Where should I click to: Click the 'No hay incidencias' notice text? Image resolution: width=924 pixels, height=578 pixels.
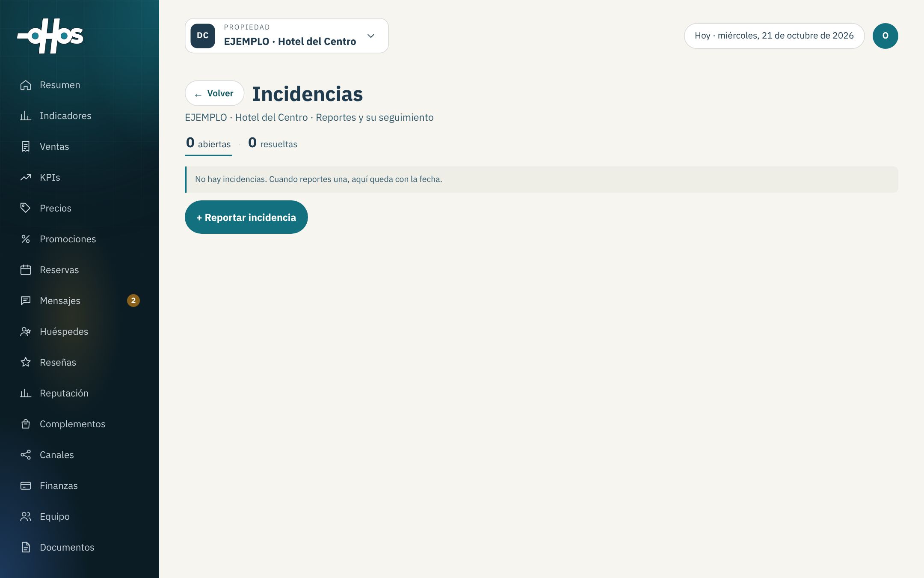[x=319, y=179]
